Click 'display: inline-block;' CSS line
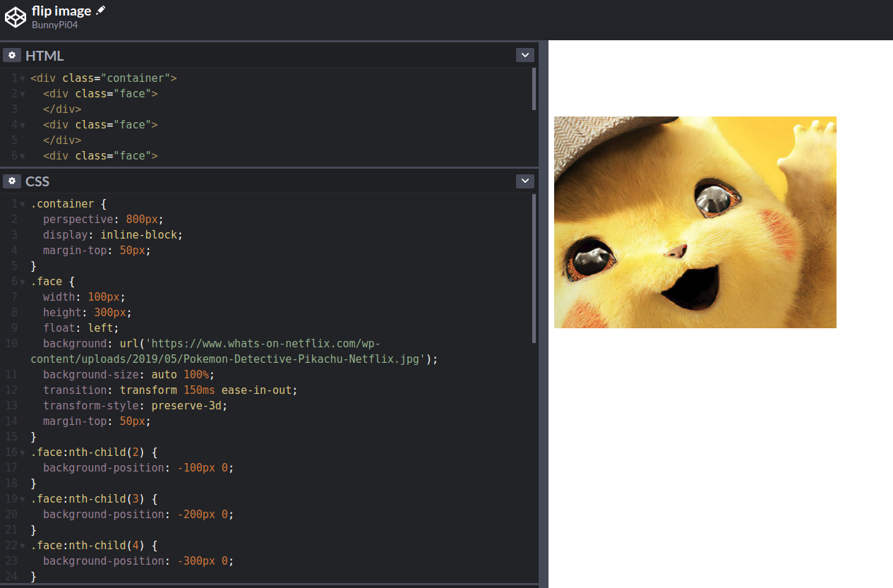Screen dimensions: 893x588 pos(113,235)
